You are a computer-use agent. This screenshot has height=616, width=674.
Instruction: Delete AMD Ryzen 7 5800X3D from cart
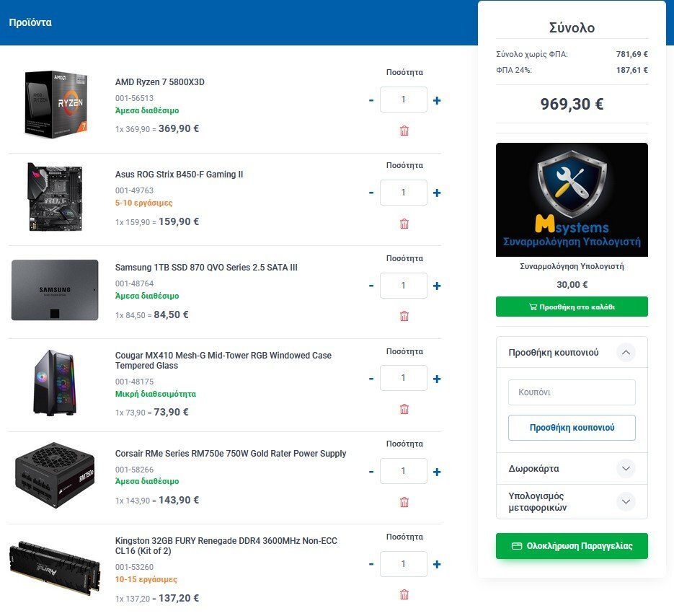point(404,131)
